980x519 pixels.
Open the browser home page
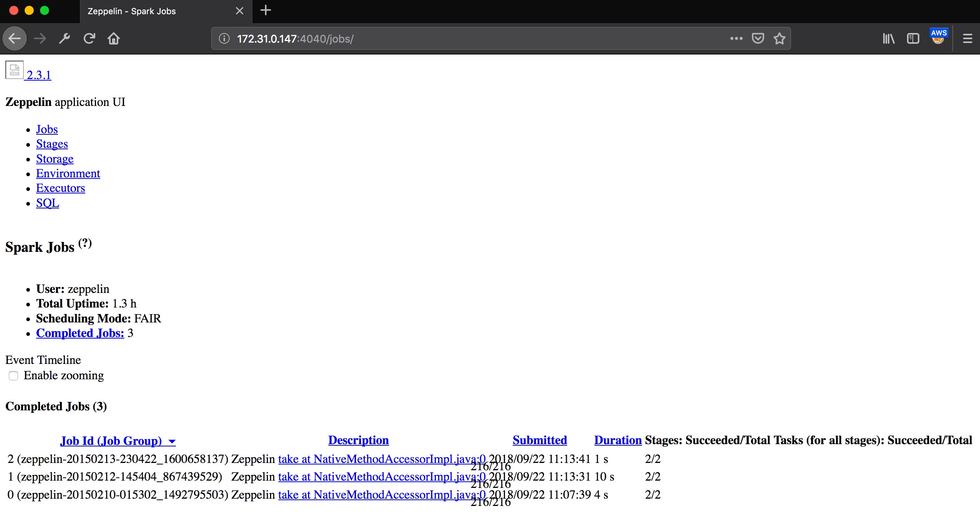point(114,38)
